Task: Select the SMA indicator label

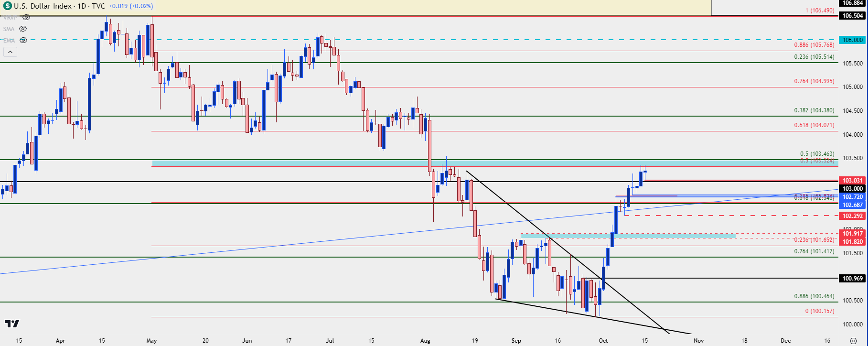Action: tap(9, 29)
